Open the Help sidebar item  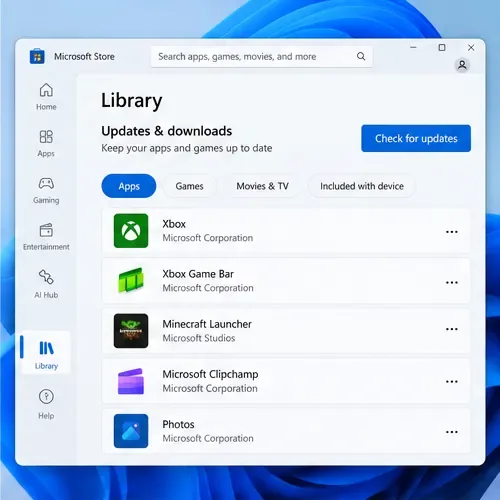click(46, 404)
